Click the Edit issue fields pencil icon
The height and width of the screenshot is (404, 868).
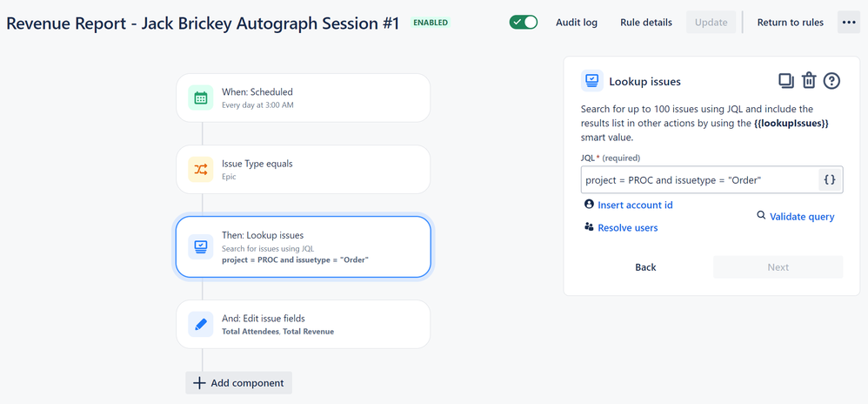(x=200, y=324)
